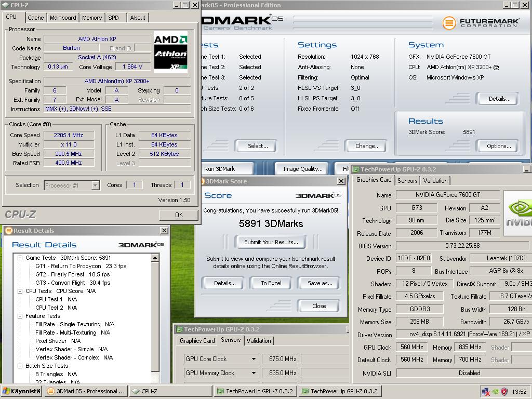
Task: Open Validation tab in lower GPU-Z window
Action: coord(259,341)
